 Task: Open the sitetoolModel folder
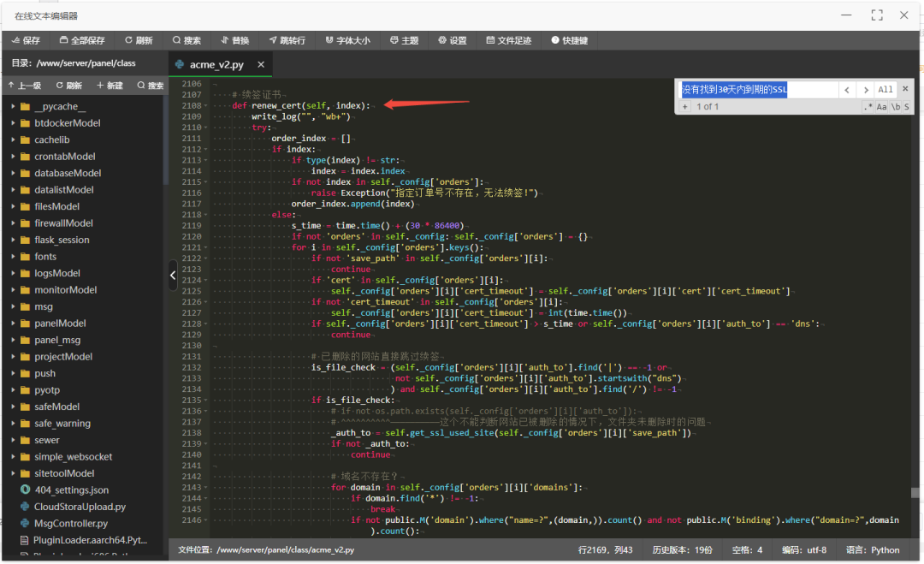point(64,473)
